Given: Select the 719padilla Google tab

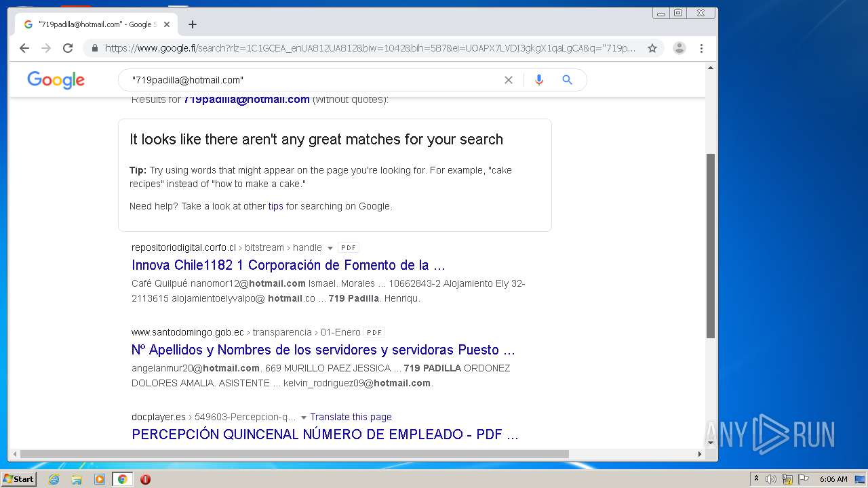Looking at the screenshot, I should click(96, 24).
